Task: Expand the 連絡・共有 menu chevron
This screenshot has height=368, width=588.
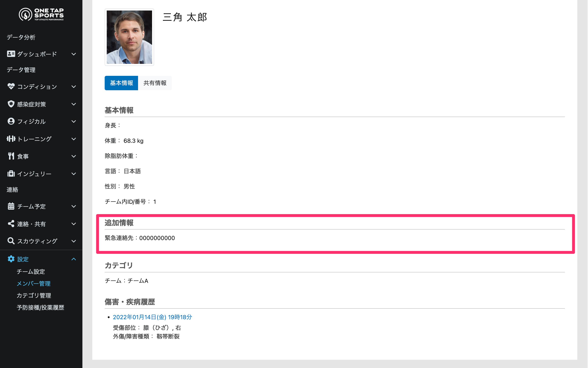Action: click(x=74, y=224)
